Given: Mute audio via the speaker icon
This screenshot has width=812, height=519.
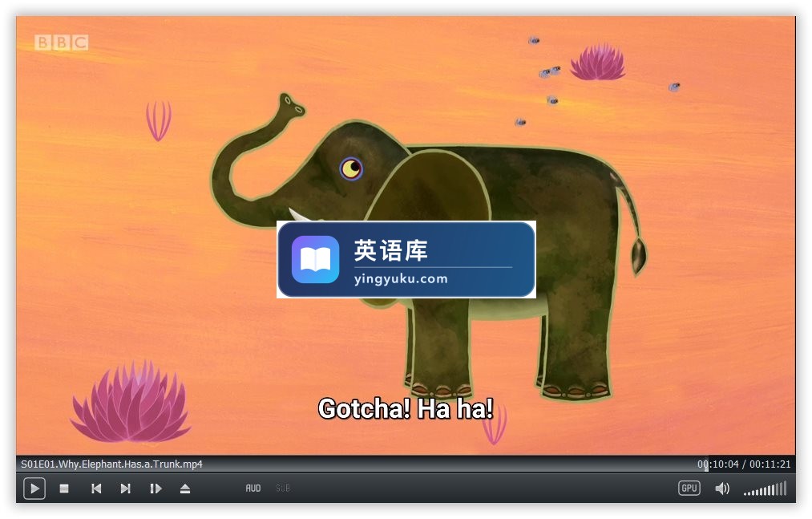Looking at the screenshot, I should tap(722, 489).
